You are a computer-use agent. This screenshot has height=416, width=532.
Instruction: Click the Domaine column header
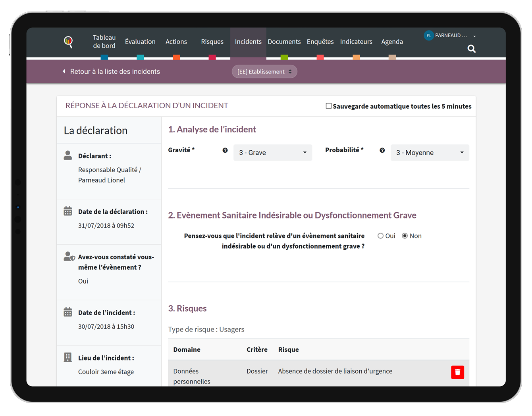point(187,349)
